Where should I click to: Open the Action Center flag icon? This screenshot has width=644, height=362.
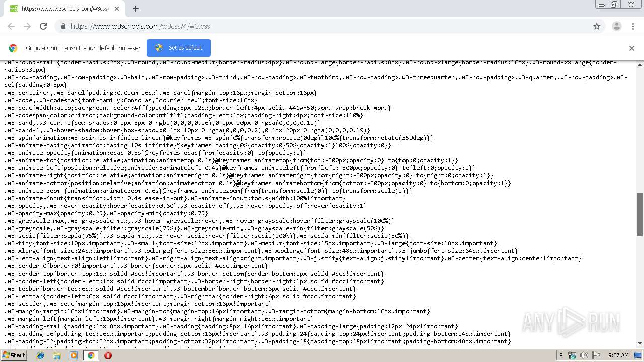pyautogui.click(x=596, y=355)
